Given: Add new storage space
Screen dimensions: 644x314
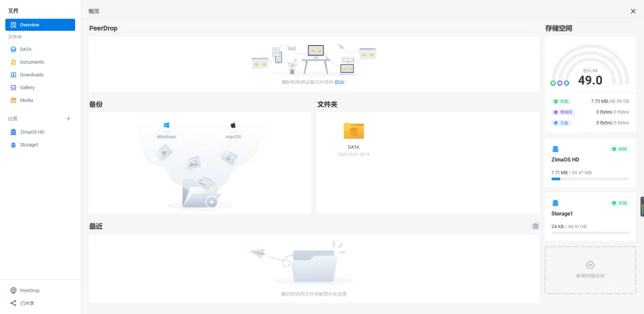Looking at the screenshot, I should (x=590, y=269).
